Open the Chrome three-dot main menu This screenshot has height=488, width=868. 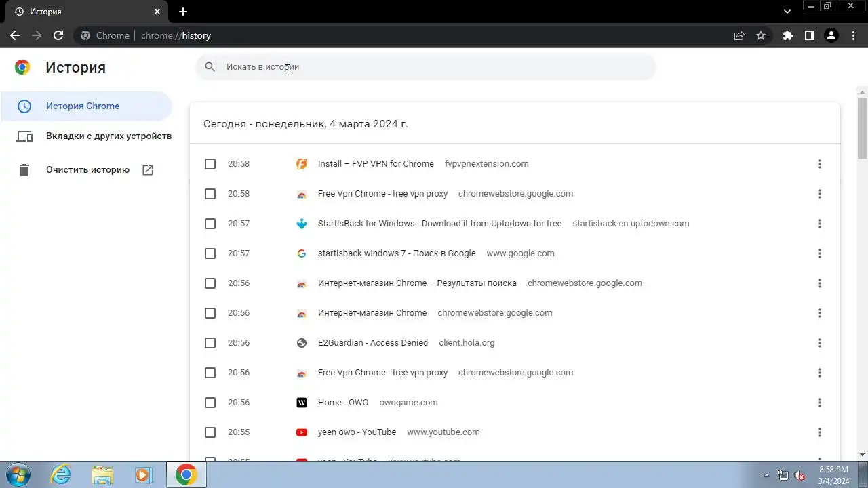852,35
